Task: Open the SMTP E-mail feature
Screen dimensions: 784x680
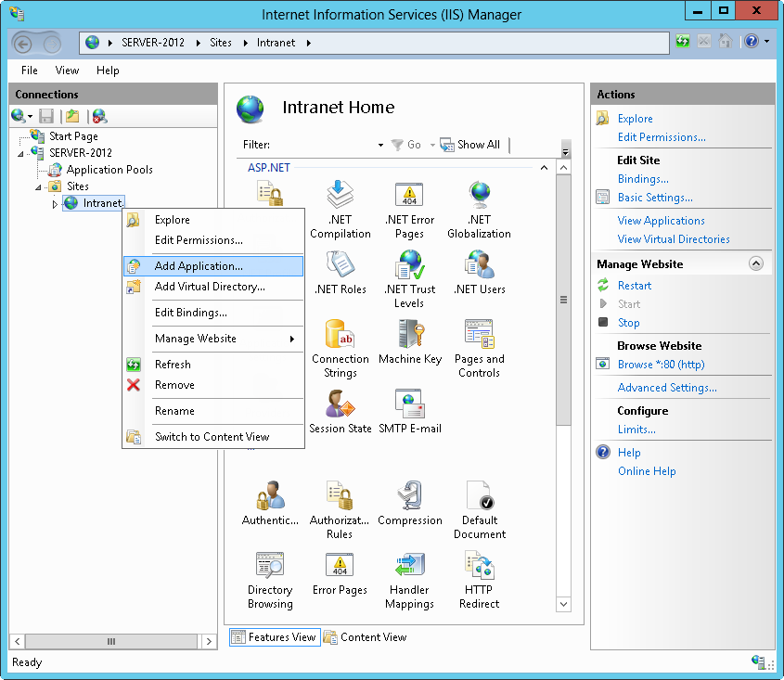Action: (409, 412)
